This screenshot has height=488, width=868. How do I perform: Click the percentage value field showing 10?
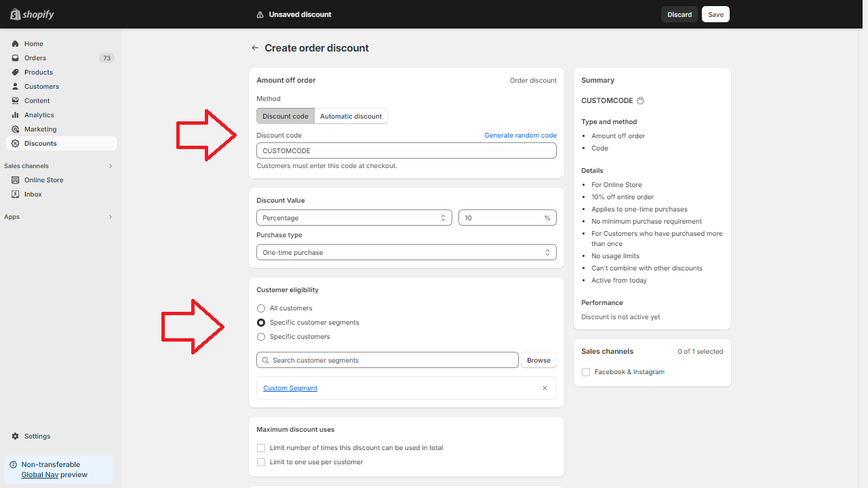(x=507, y=218)
